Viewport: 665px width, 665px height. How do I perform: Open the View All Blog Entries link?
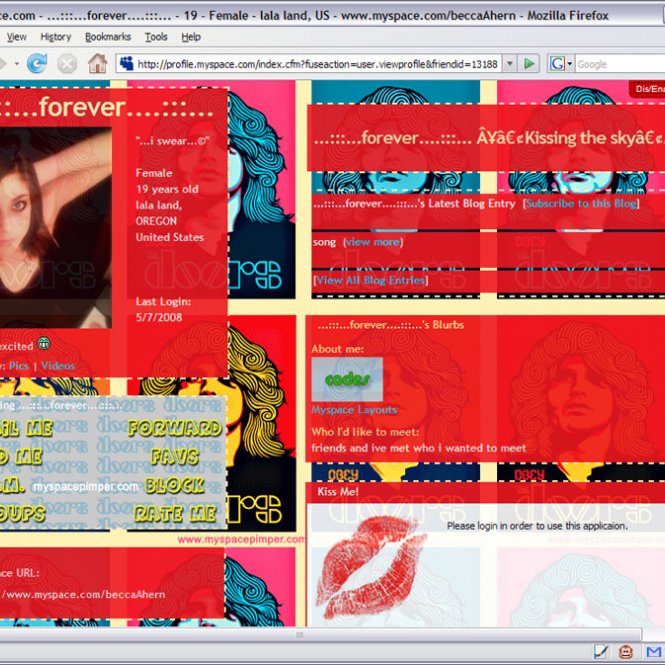[x=371, y=280]
